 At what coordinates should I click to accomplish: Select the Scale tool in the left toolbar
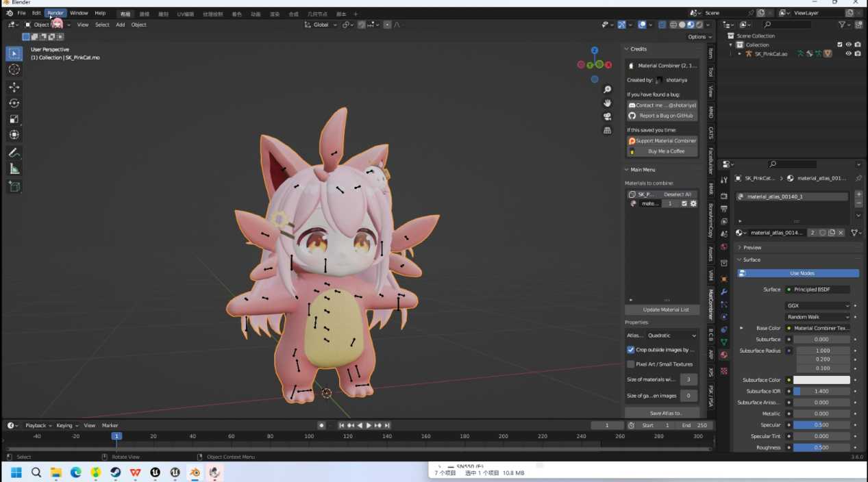(x=14, y=119)
